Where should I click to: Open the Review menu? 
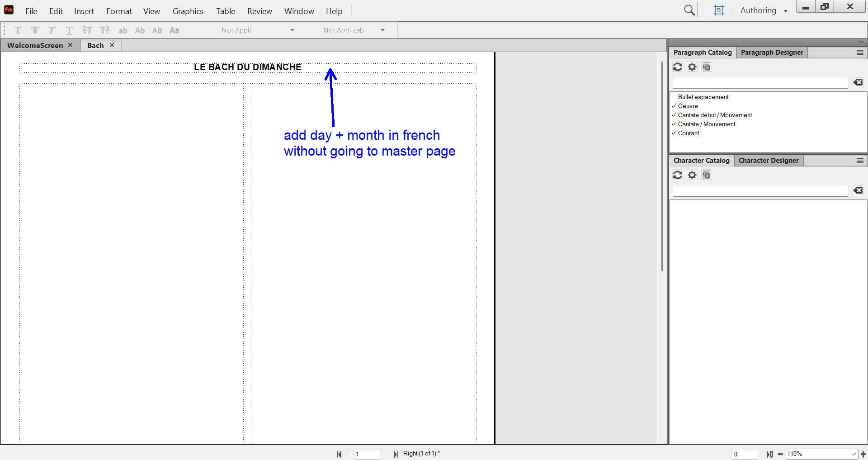[x=259, y=11]
